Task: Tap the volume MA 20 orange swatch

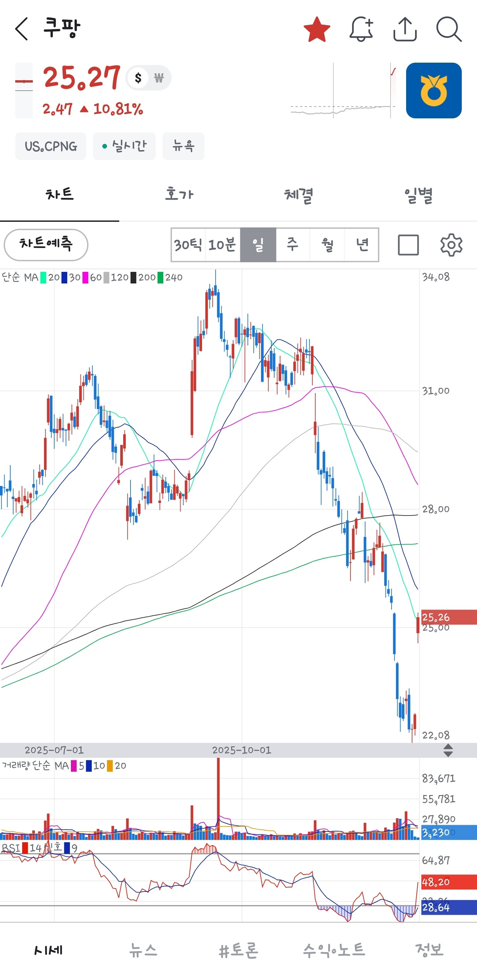Action: tap(110, 766)
